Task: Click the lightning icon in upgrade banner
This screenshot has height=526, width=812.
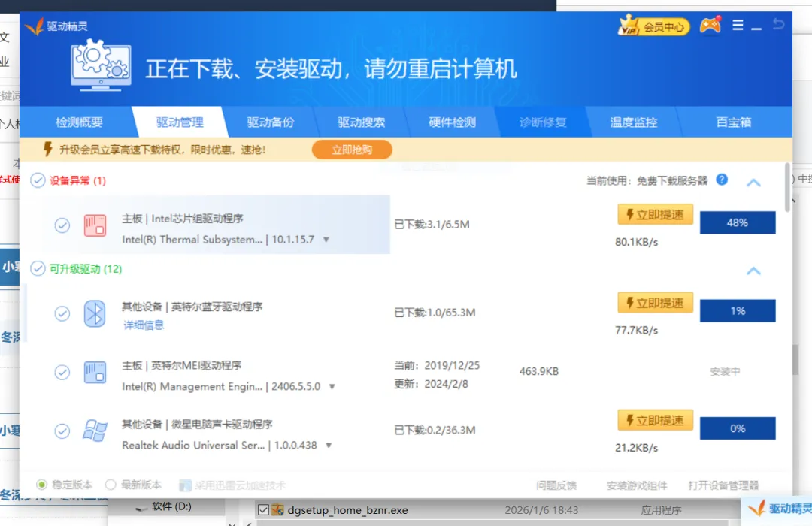Action: [47, 150]
